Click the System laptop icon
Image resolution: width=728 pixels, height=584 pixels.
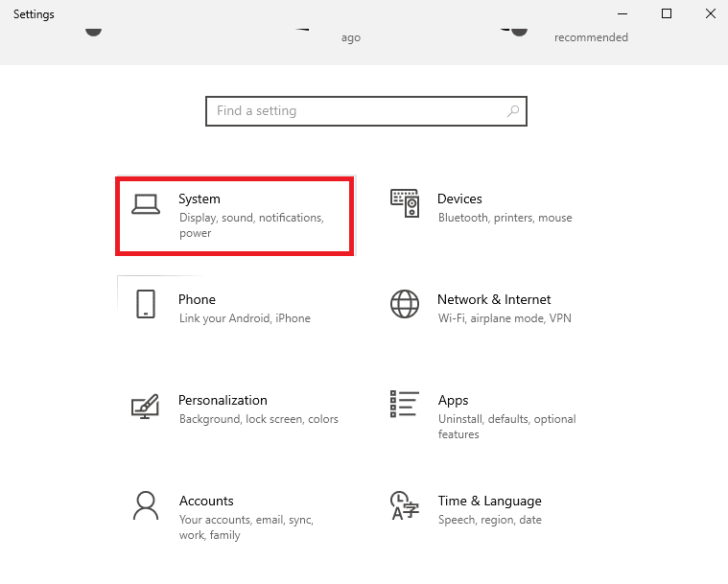click(146, 203)
